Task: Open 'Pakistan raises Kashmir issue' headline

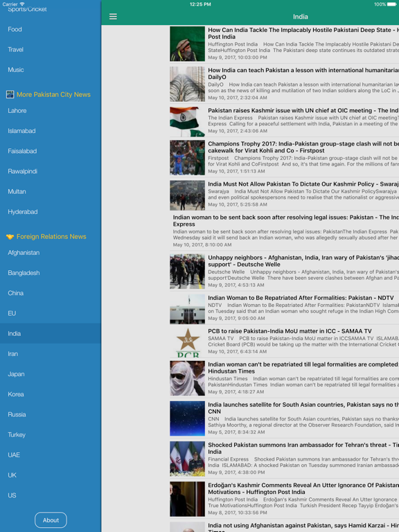Action: [x=303, y=111]
